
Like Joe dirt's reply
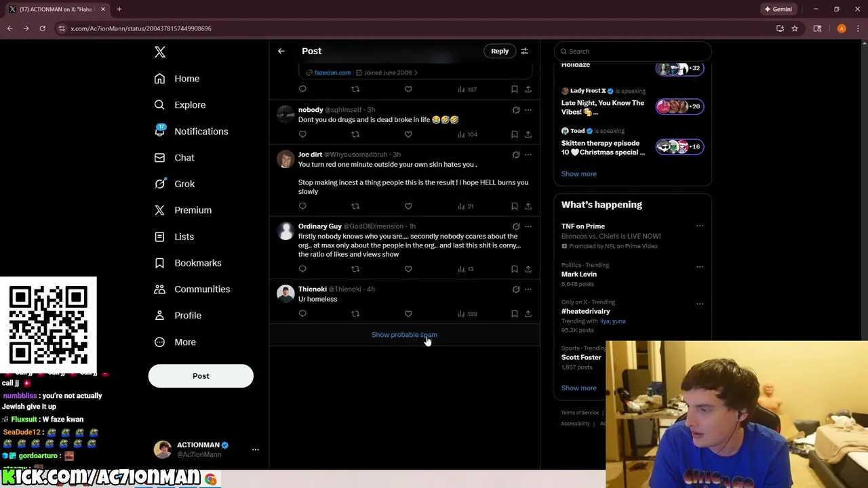click(x=408, y=206)
